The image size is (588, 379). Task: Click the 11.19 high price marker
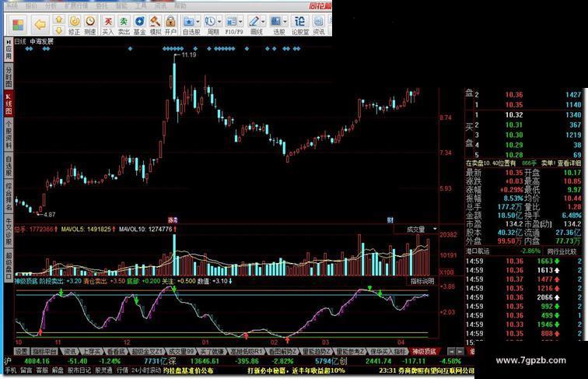[189, 54]
